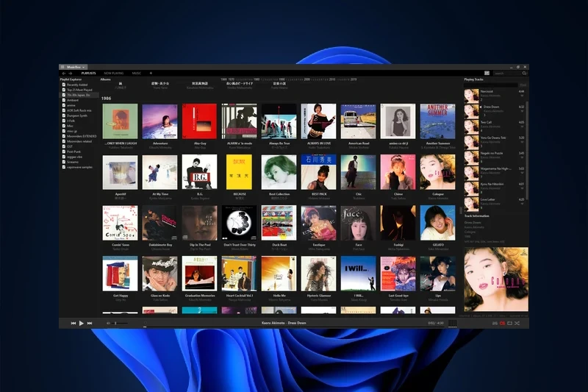The height and width of the screenshot is (392, 588).
Task: Click the Find button in Playing Tracks
Action: (x=523, y=85)
